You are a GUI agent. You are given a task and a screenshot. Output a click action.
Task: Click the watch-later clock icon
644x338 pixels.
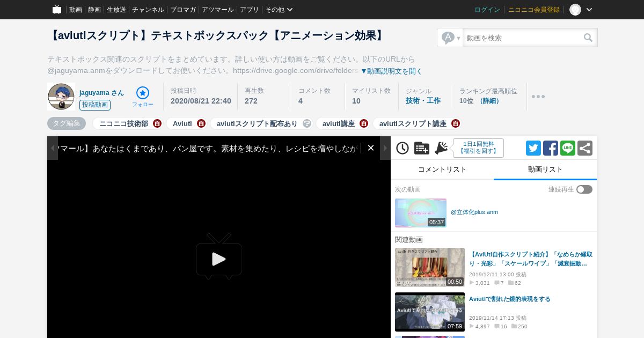coord(402,148)
